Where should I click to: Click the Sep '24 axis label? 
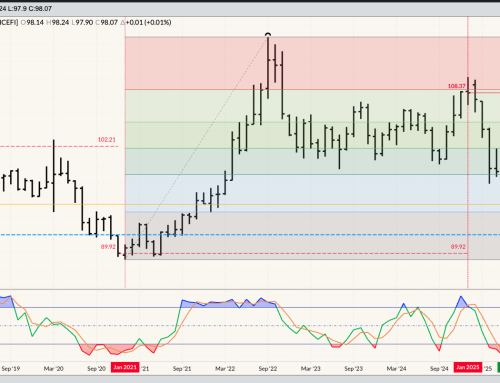(x=439, y=369)
